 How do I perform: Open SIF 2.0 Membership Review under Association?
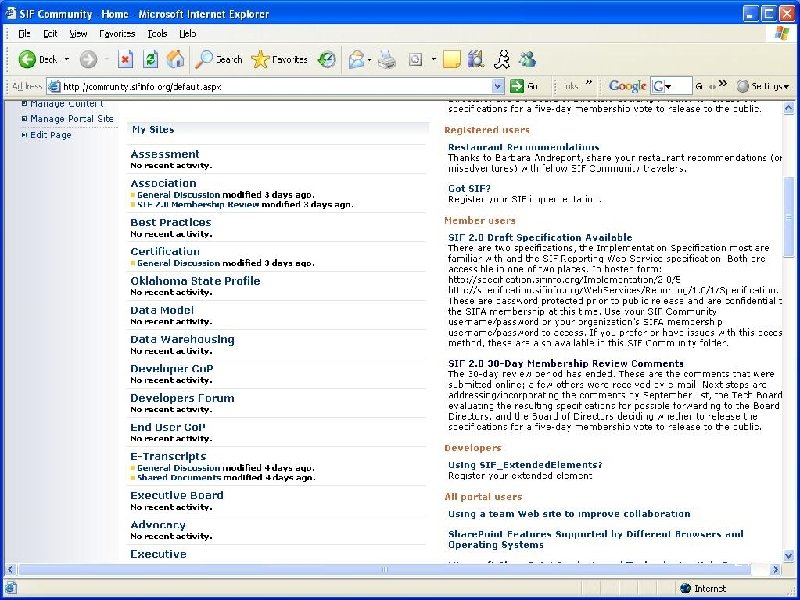pyautogui.click(x=198, y=205)
